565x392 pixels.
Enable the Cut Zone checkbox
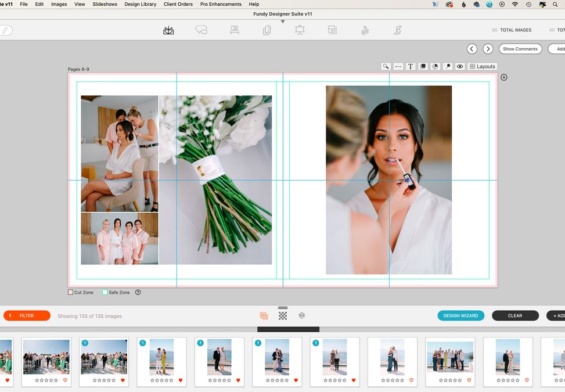click(x=71, y=292)
